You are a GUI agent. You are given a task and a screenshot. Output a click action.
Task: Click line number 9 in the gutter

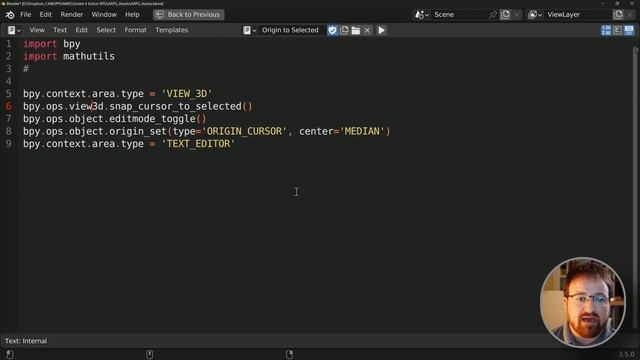coord(9,144)
